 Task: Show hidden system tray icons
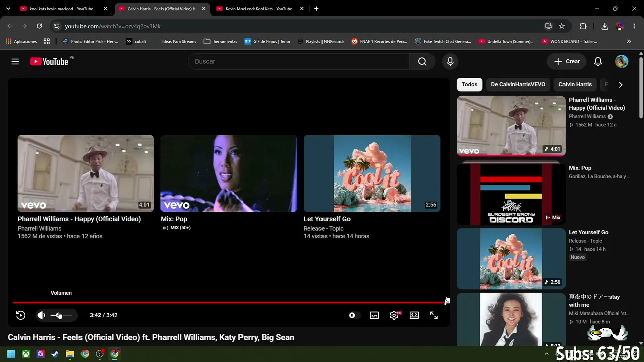(x=547, y=354)
